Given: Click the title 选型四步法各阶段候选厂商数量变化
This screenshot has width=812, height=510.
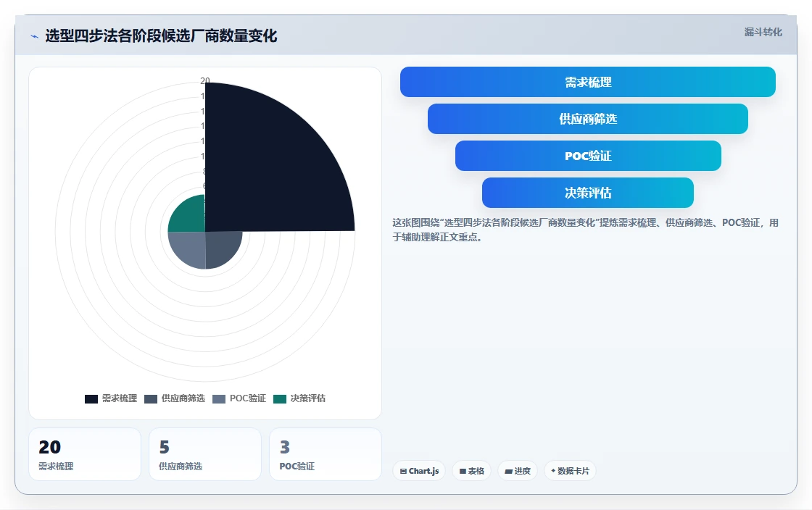Looking at the screenshot, I should click(x=161, y=36).
